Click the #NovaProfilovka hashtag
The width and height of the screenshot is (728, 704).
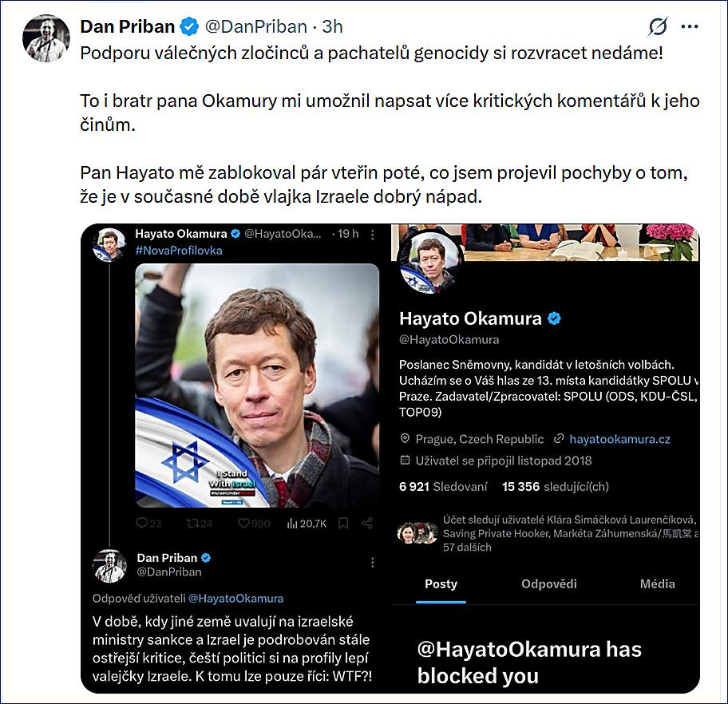179,250
